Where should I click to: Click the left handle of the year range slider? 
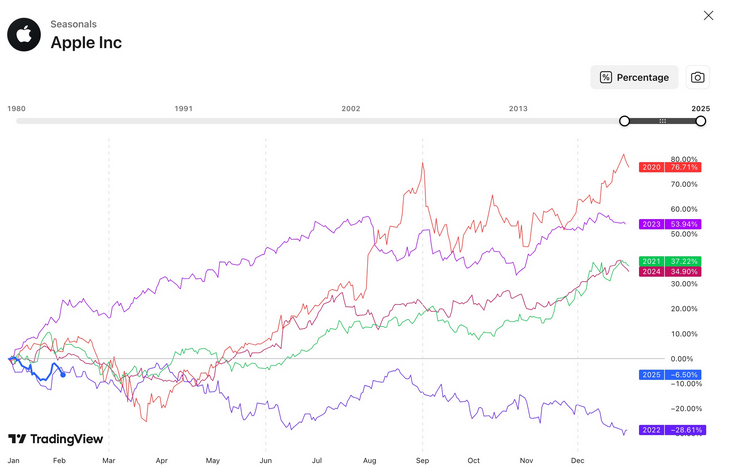pyautogui.click(x=625, y=121)
